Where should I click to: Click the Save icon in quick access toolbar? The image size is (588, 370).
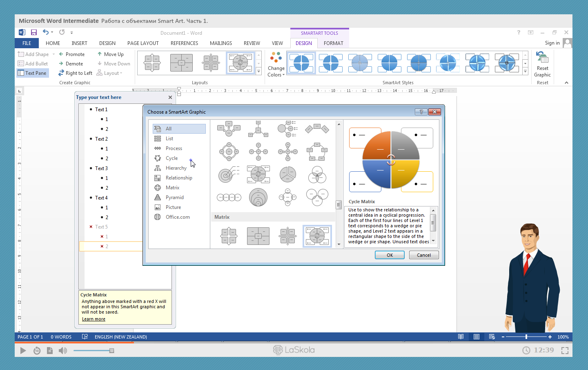[x=34, y=32]
